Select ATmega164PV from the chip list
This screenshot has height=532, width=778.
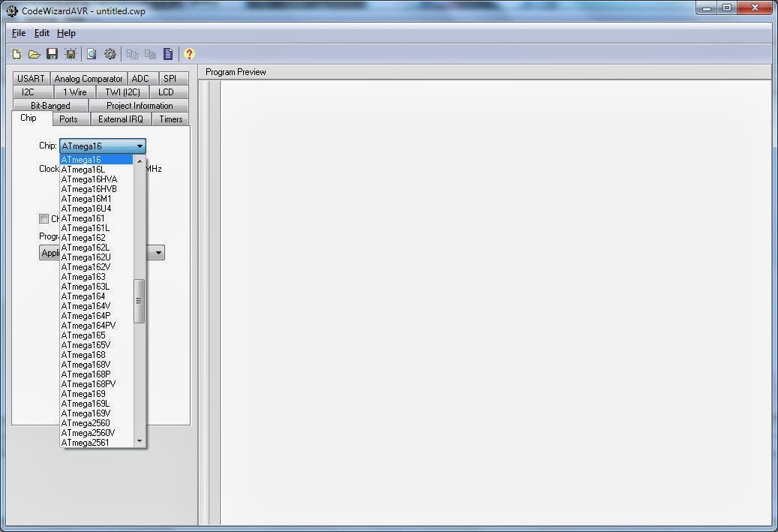point(96,326)
